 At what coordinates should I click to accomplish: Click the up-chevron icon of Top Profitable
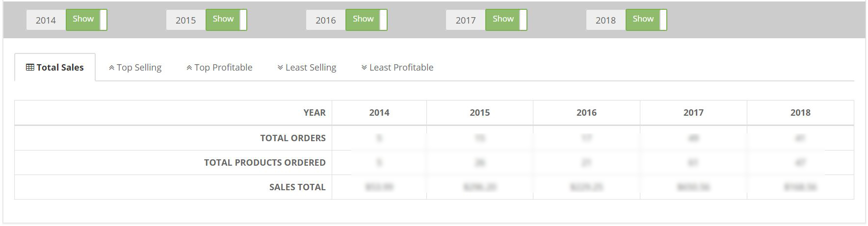tap(189, 68)
